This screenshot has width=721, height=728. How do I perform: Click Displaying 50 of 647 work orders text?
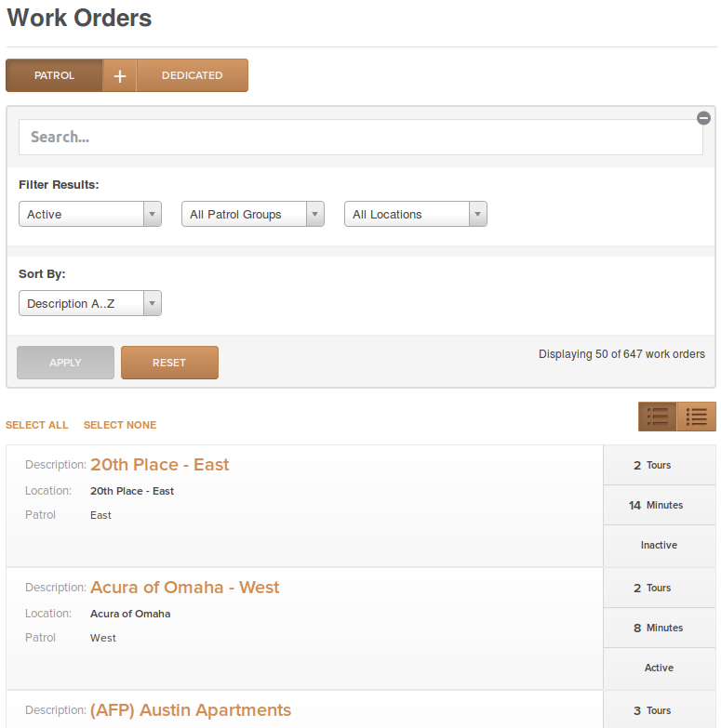point(621,354)
